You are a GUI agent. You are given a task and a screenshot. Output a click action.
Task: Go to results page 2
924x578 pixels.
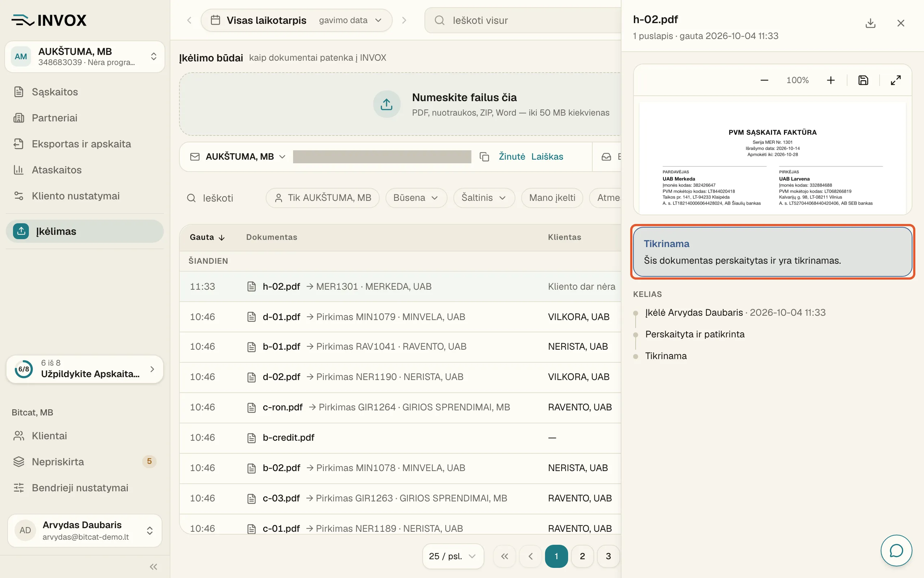pyautogui.click(x=582, y=556)
